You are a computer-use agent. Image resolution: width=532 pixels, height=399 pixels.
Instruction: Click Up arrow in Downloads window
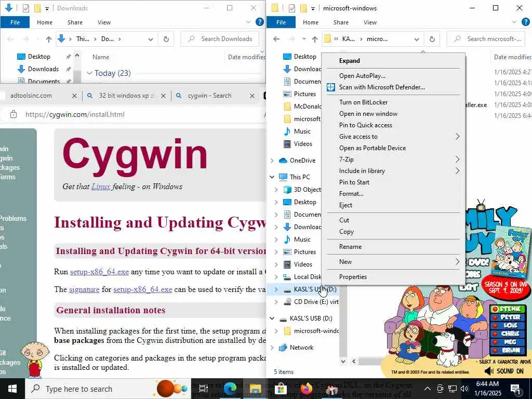click(x=48, y=39)
